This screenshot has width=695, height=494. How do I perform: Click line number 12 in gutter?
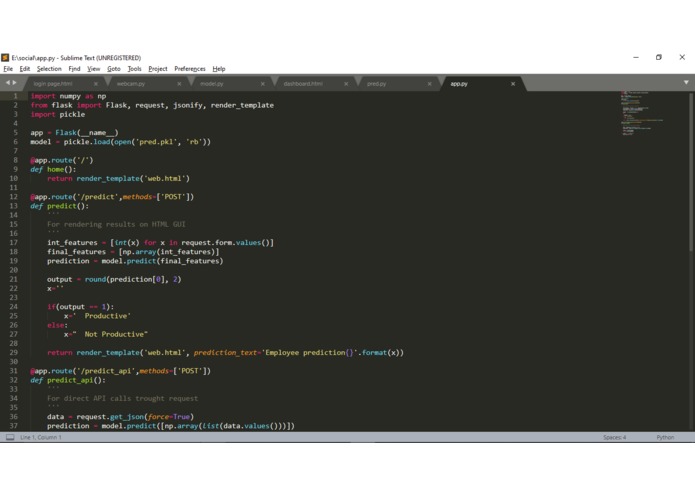point(14,197)
